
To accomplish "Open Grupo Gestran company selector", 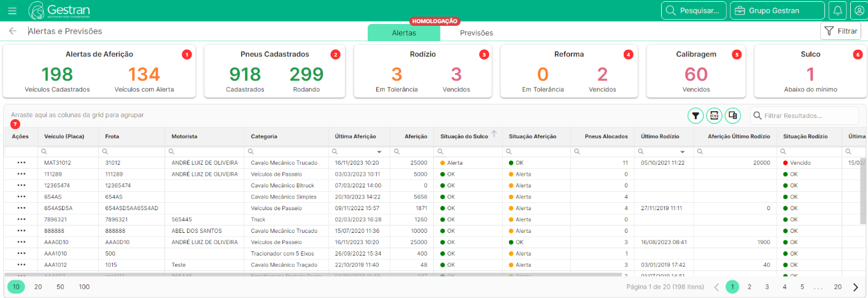I will pyautogui.click(x=777, y=10).
